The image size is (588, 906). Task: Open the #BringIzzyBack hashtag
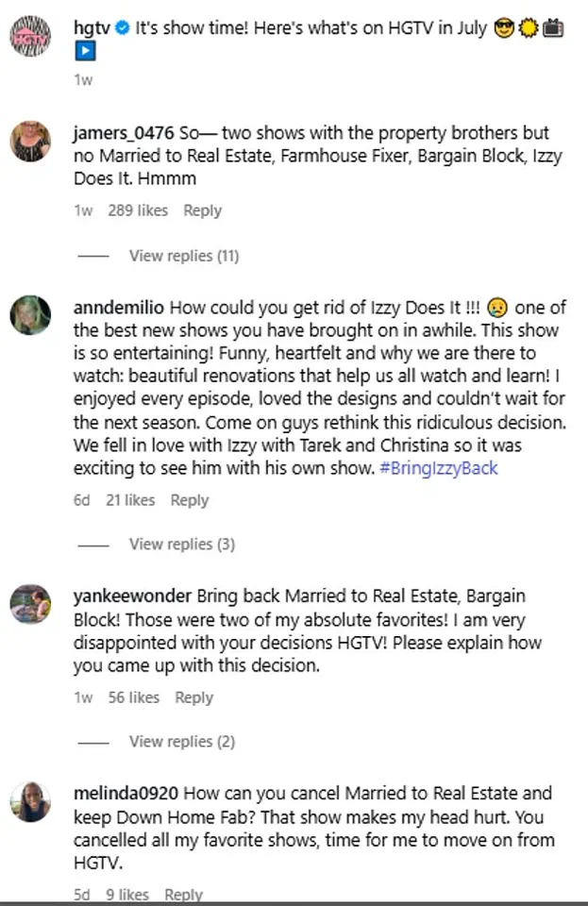[x=440, y=467]
